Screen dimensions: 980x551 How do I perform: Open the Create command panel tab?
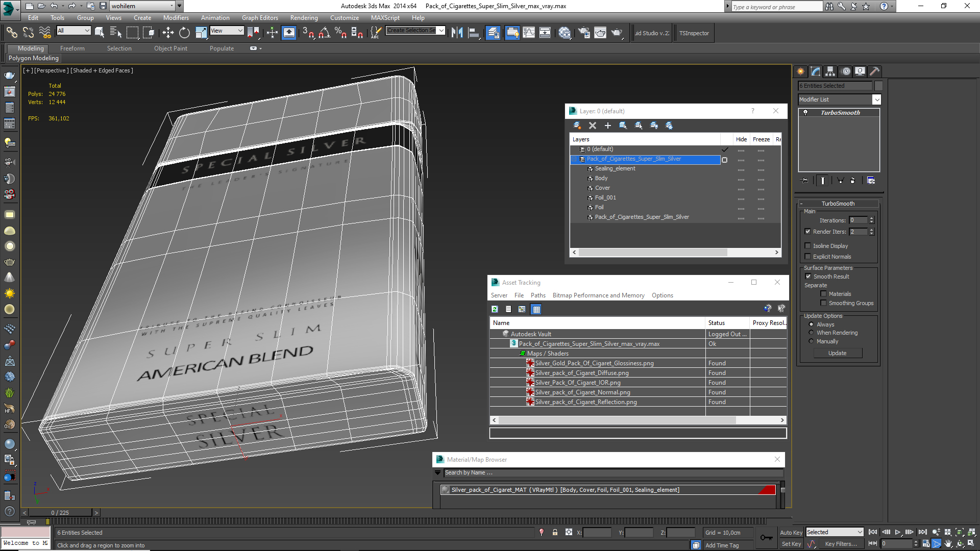coord(800,71)
